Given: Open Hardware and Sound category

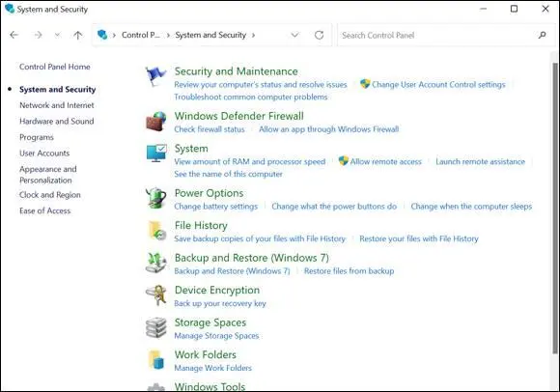Looking at the screenshot, I should click(56, 122).
